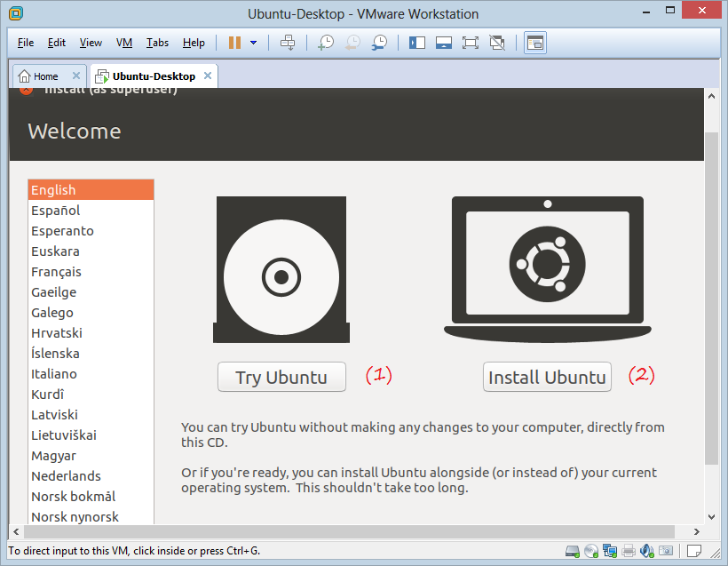Screen dimensions: 728x566
Task: Select Français in the language list
Action: (x=91, y=272)
